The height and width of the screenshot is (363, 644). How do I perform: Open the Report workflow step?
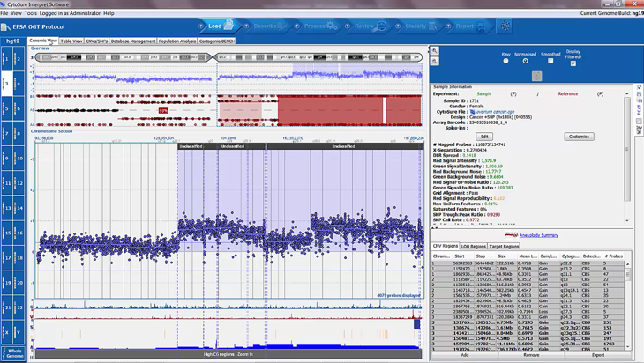[470, 26]
